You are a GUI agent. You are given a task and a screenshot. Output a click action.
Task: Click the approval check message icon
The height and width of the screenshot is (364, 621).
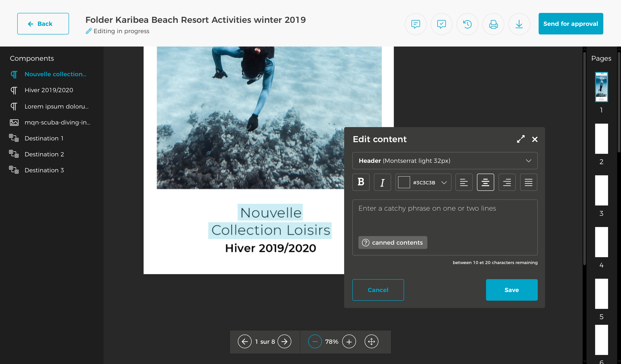click(x=441, y=24)
